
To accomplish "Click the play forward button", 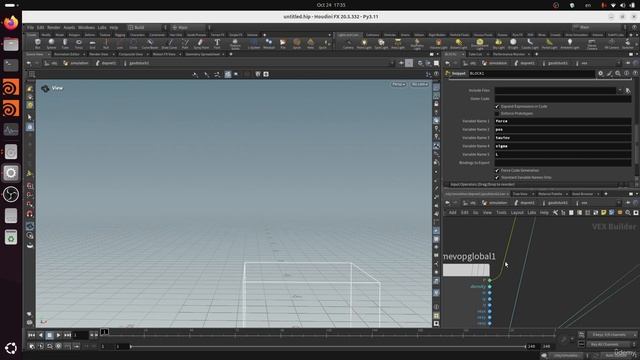I will point(58,335).
